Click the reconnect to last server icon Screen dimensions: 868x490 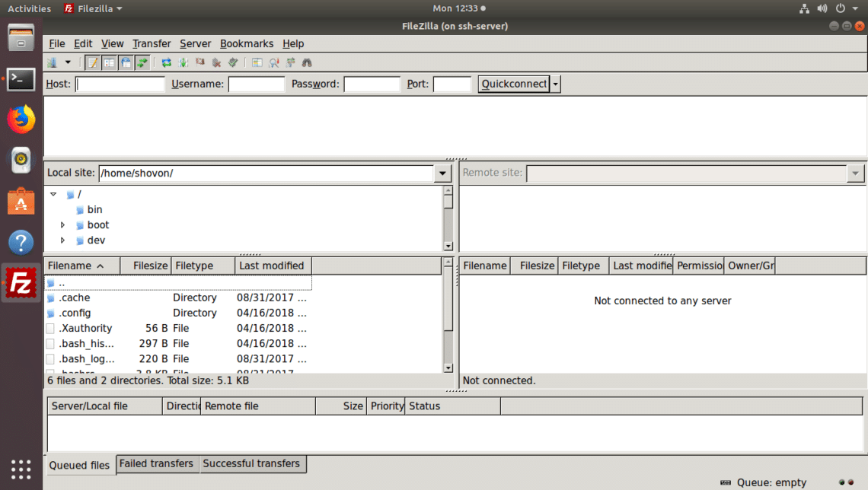(234, 62)
